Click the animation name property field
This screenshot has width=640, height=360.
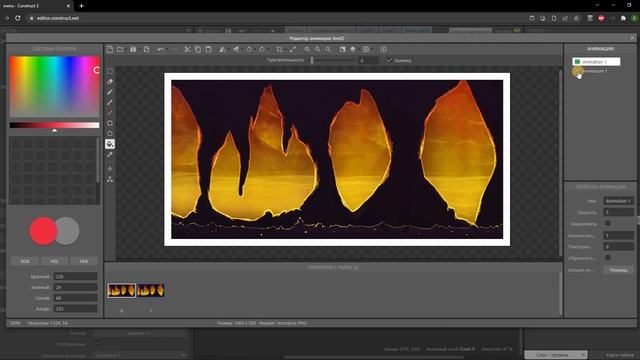point(618,201)
